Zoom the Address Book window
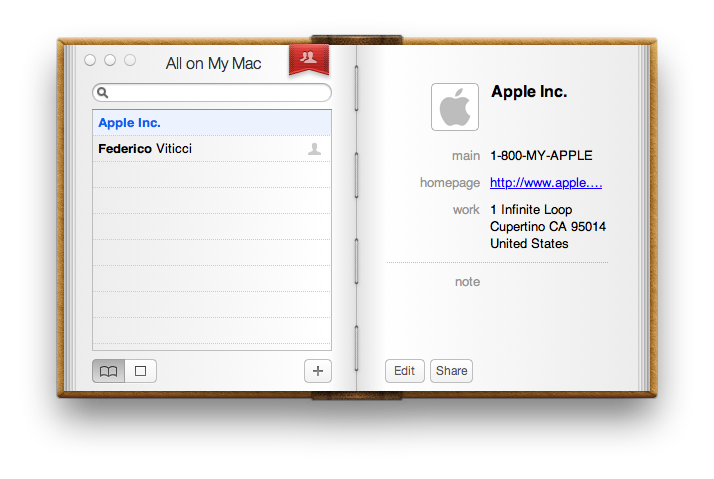This screenshot has width=714, height=479. pos(130,60)
